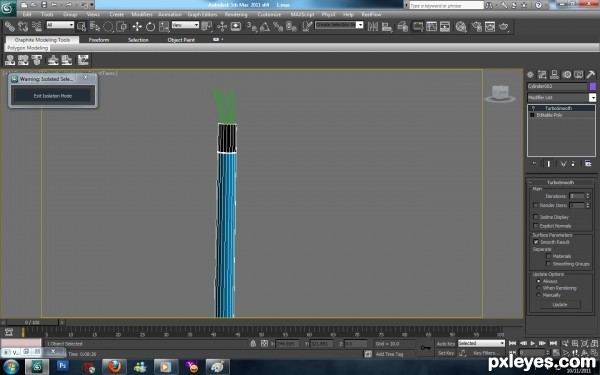The height and width of the screenshot is (375, 600).
Task: Select the Select and Link tool
Action: pyautogui.click(x=9, y=26)
